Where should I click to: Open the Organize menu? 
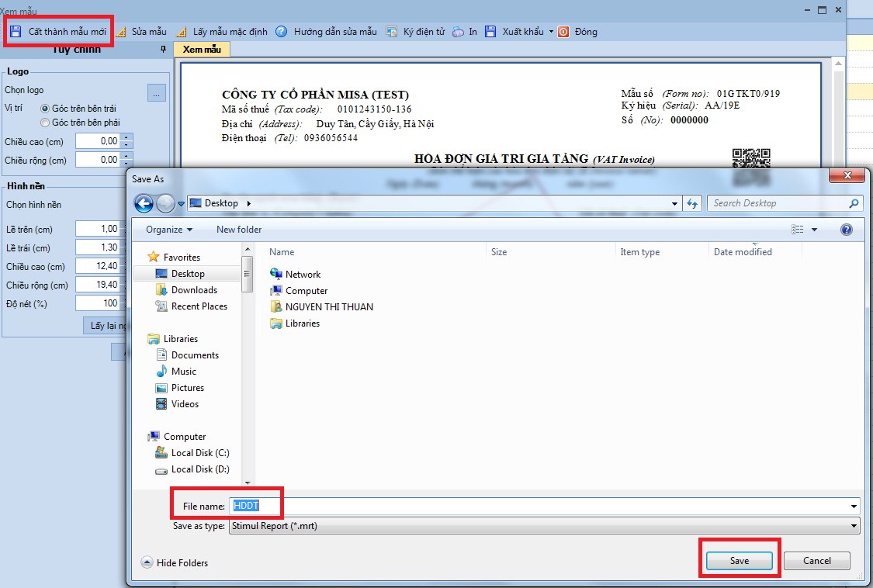click(x=168, y=230)
